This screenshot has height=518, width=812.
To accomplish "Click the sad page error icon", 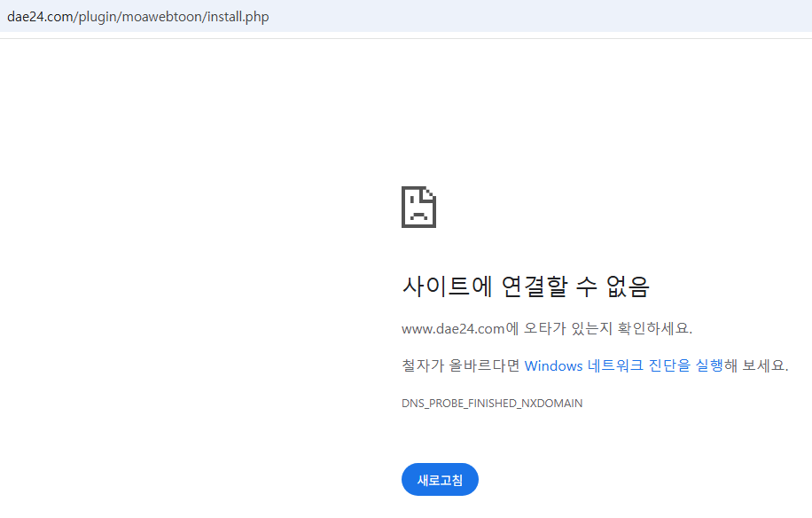I will tap(418, 207).
